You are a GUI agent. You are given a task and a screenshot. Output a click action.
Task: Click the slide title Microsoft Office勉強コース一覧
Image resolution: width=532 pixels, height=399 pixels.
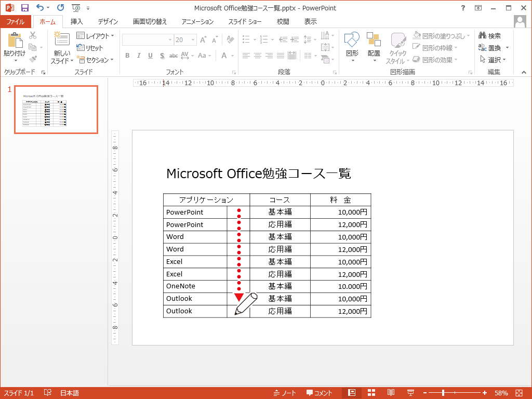(259, 174)
